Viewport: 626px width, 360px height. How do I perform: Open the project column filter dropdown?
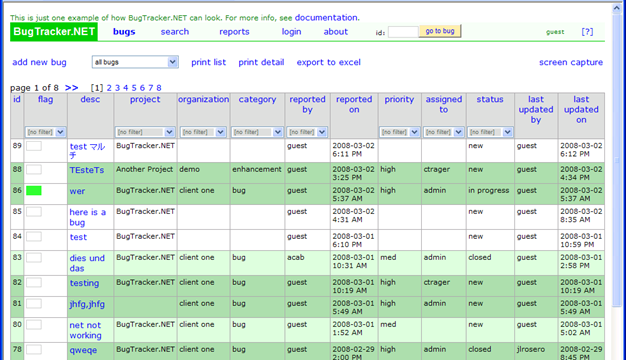(145, 132)
